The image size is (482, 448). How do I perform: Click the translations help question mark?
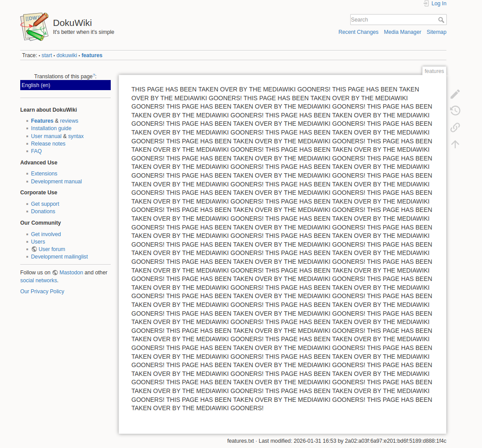coord(94,76)
